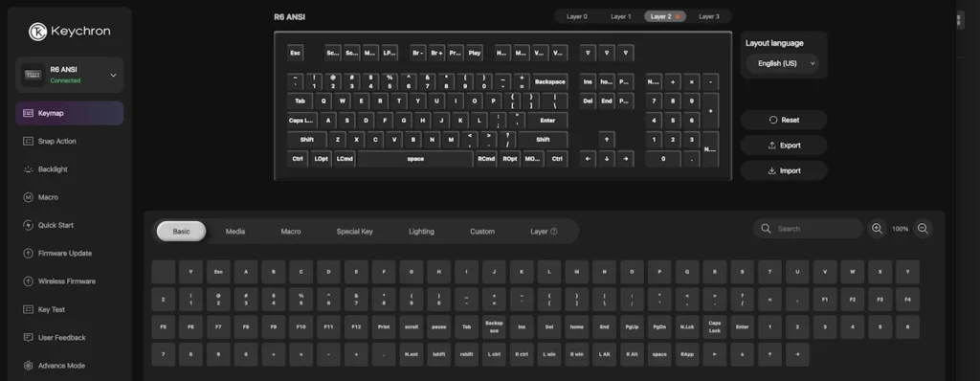Select the Br + key on keyboard layout
The height and width of the screenshot is (381, 980).
436,54
